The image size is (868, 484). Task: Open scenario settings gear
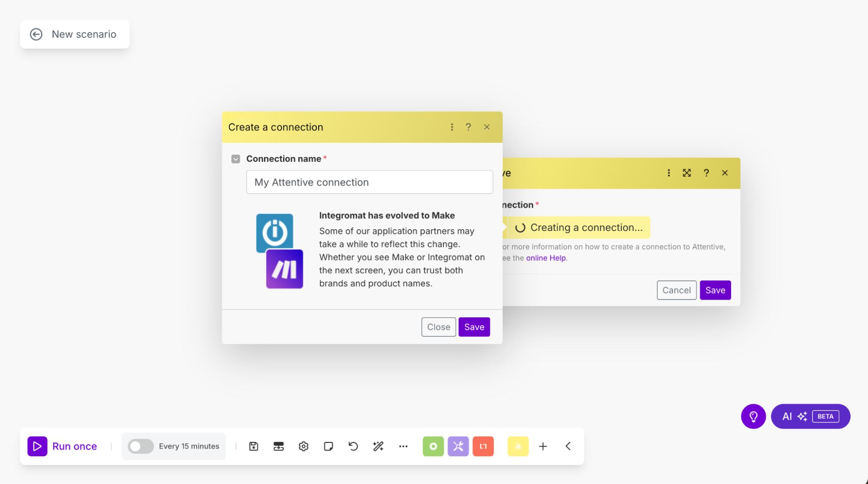[304, 446]
